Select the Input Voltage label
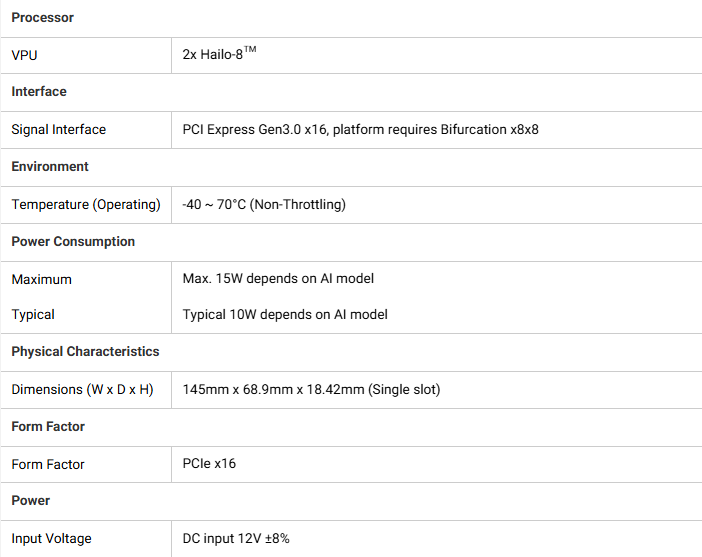 [x=51, y=539]
